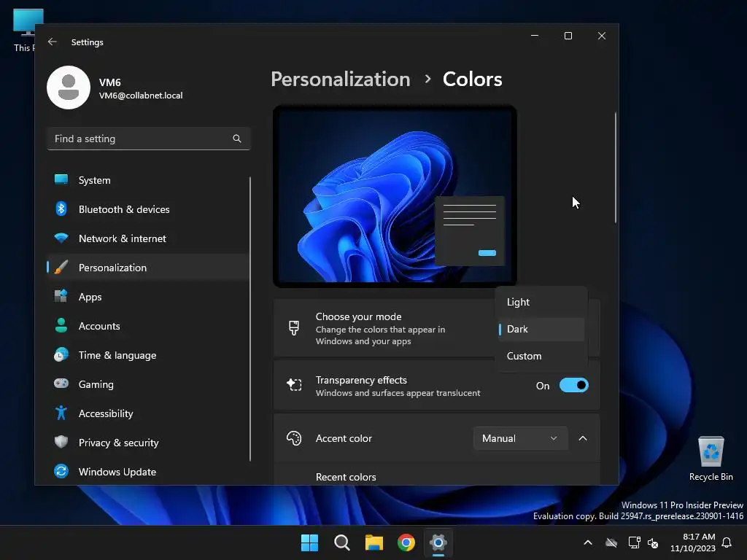Select Light mode from the dropdown

tap(541, 302)
